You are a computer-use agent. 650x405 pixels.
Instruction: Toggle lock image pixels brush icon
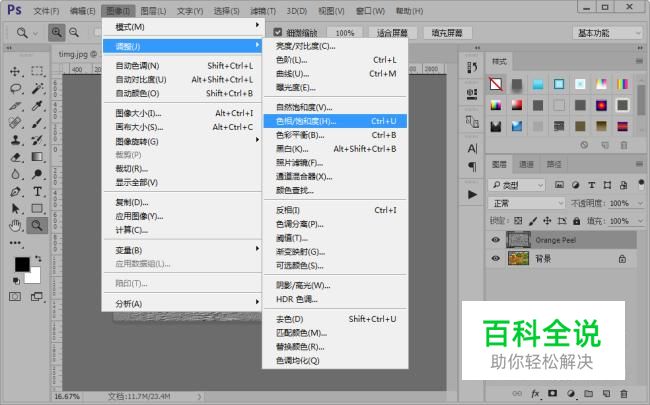(533, 221)
